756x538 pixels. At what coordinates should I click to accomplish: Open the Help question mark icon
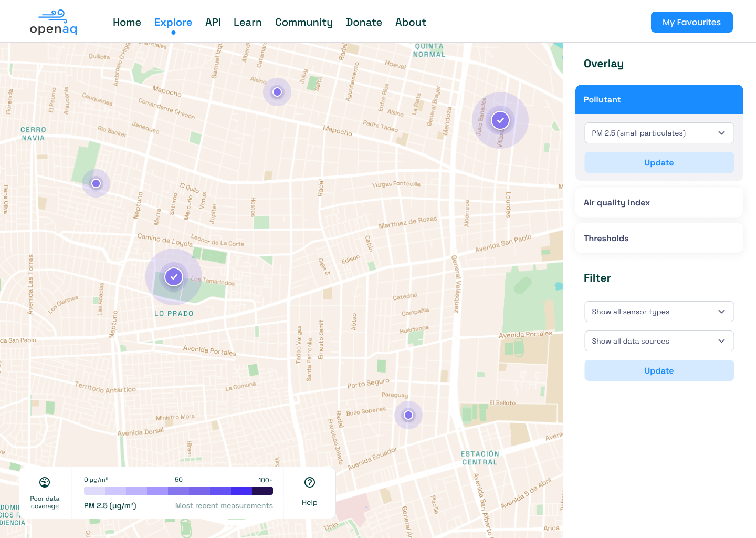(310, 482)
